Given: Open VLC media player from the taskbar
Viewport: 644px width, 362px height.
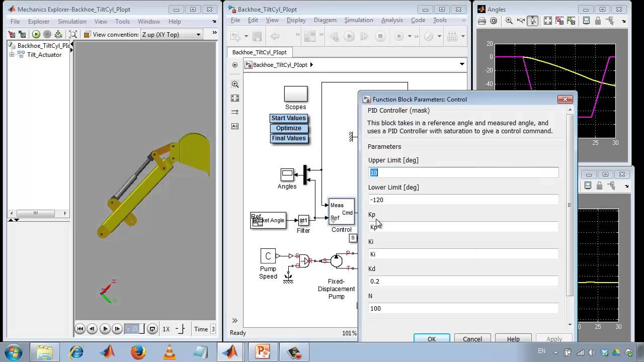Looking at the screenshot, I should 169,352.
